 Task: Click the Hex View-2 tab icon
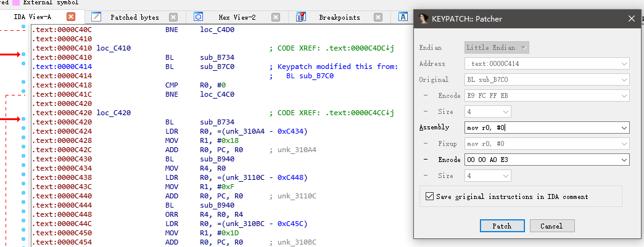199,17
